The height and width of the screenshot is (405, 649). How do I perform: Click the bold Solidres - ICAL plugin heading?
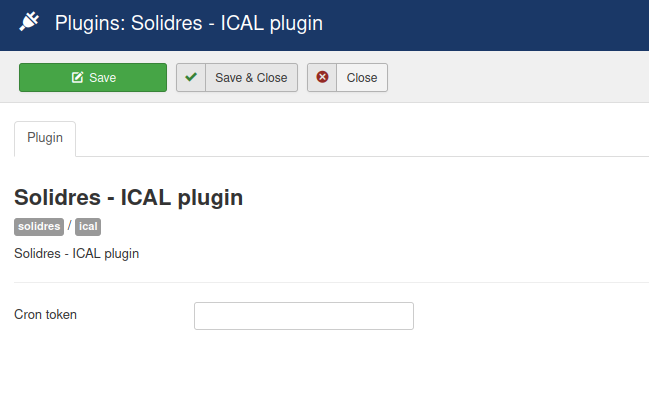pos(129,198)
